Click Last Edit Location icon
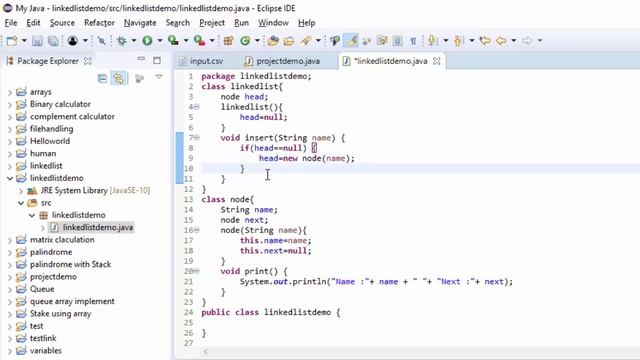Viewport: 640px width, 360px height. click(485, 40)
